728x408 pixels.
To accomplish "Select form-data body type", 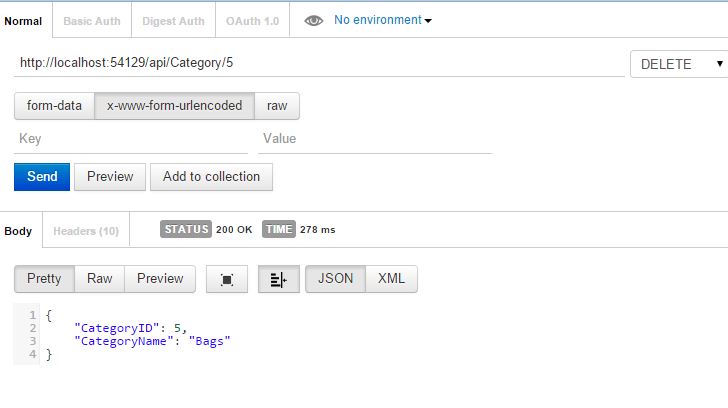I will point(54,105).
